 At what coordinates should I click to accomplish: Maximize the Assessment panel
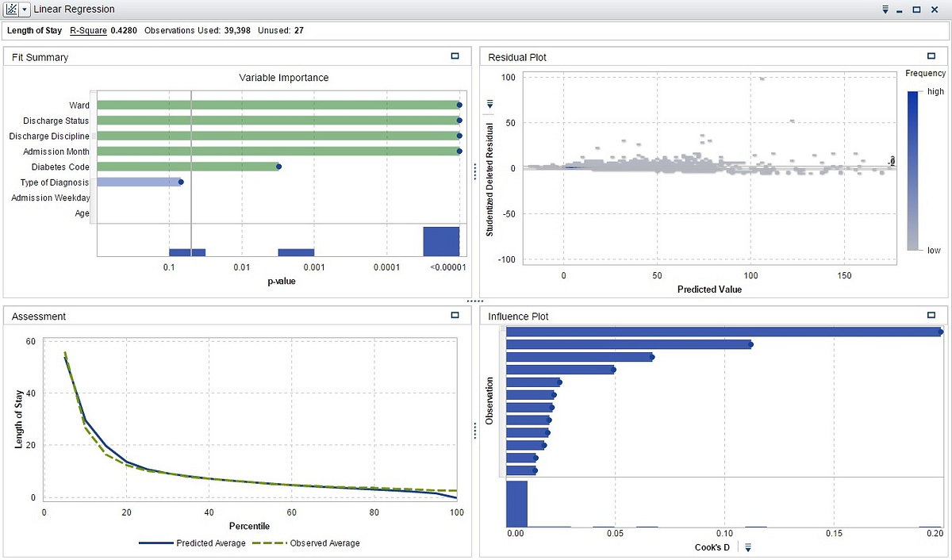click(x=455, y=315)
